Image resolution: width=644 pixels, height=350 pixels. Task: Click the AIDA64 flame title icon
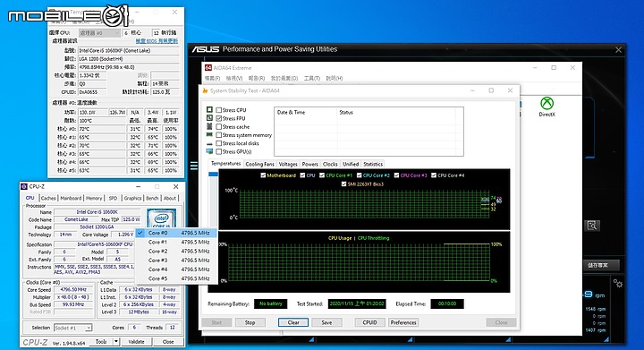205,90
